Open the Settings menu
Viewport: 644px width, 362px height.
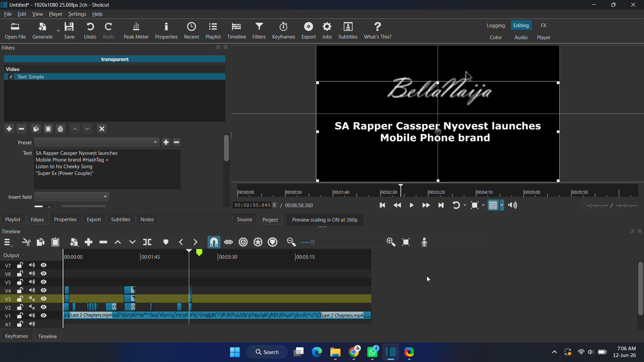tap(77, 14)
